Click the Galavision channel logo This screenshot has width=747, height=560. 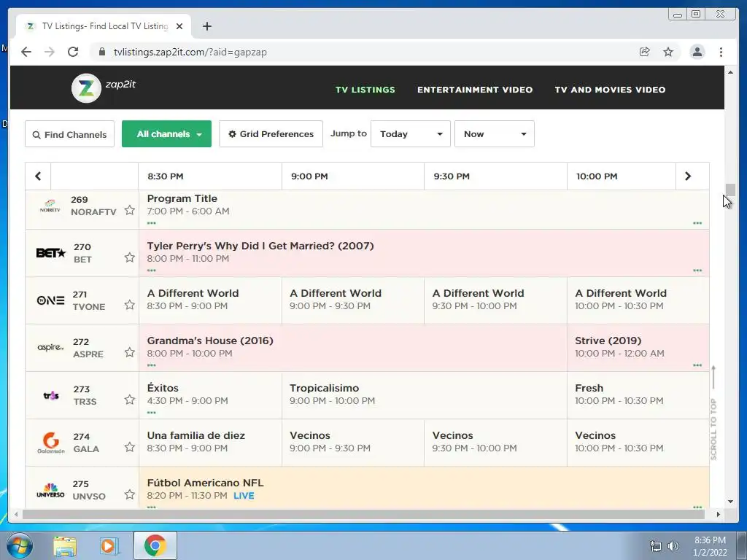[51, 443]
